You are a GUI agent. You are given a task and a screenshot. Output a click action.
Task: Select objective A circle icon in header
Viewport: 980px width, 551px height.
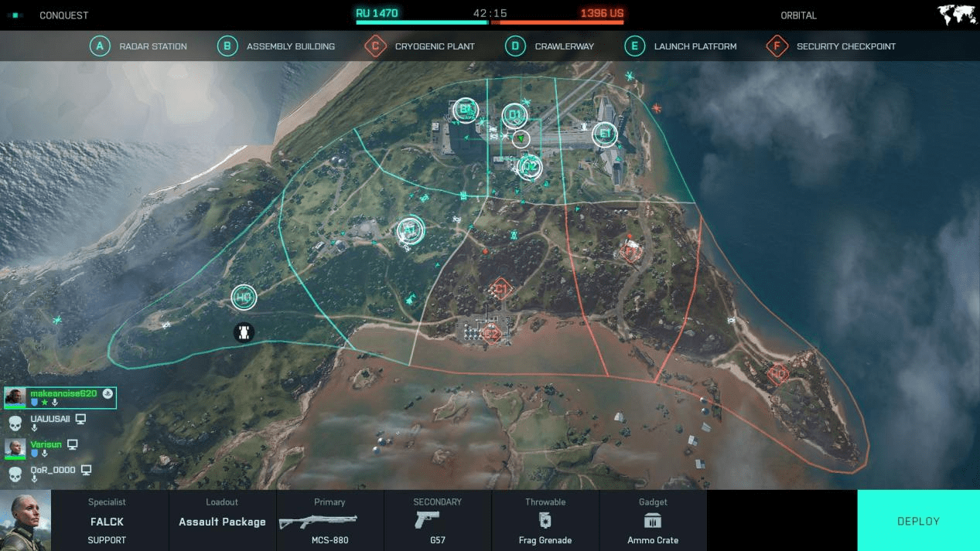point(99,46)
